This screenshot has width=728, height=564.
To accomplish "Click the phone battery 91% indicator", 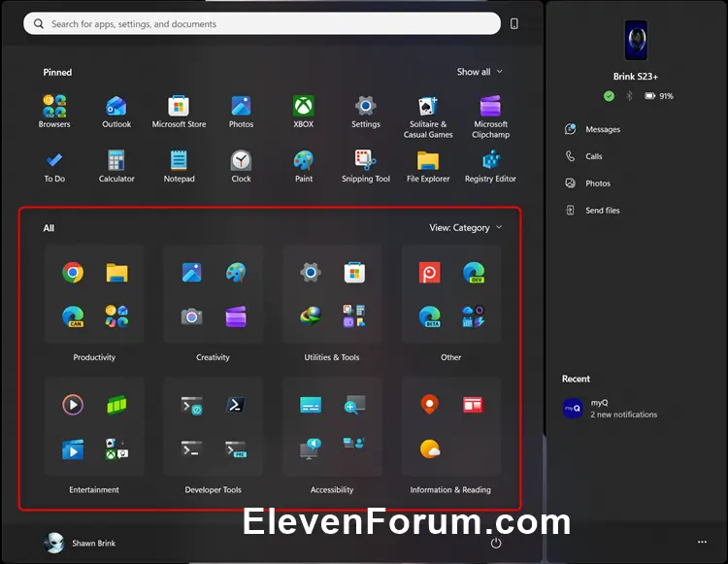I will pos(659,96).
